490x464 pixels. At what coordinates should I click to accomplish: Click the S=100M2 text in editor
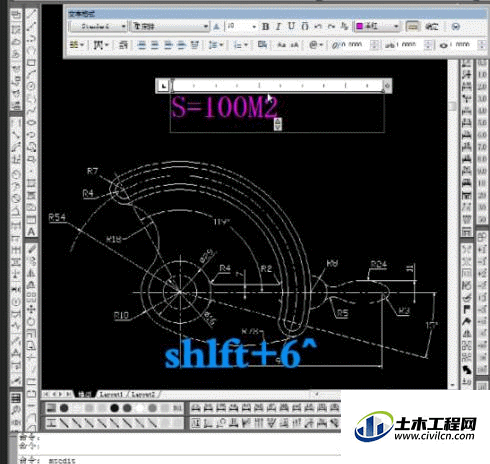pyautogui.click(x=224, y=107)
